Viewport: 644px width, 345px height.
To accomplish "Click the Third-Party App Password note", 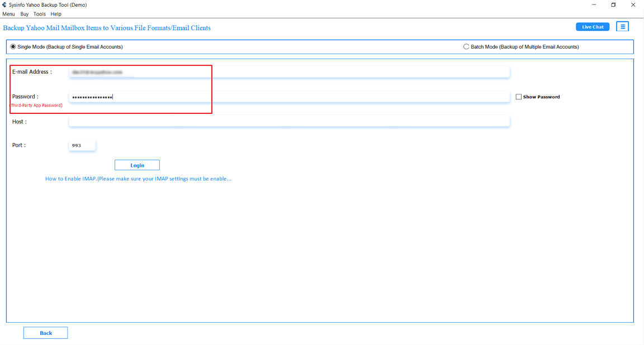I will 36,106.
